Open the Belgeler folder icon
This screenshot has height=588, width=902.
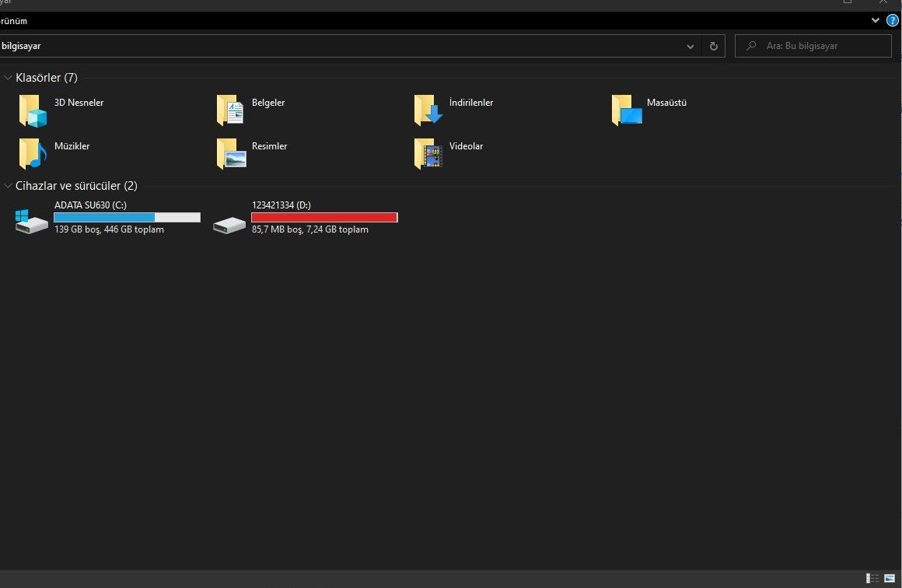[x=230, y=110]
